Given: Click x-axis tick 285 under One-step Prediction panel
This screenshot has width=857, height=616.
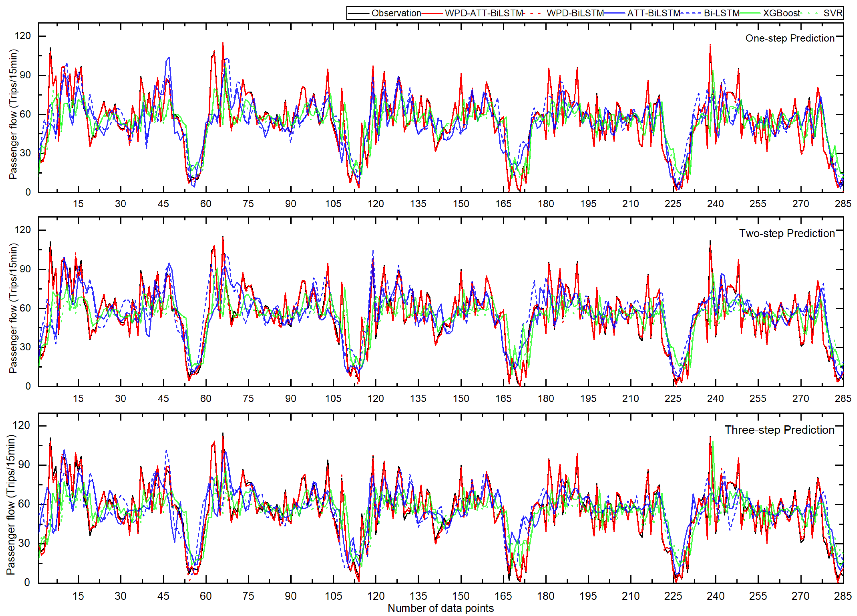Looking at the screenshot, I should pos(843,204).
